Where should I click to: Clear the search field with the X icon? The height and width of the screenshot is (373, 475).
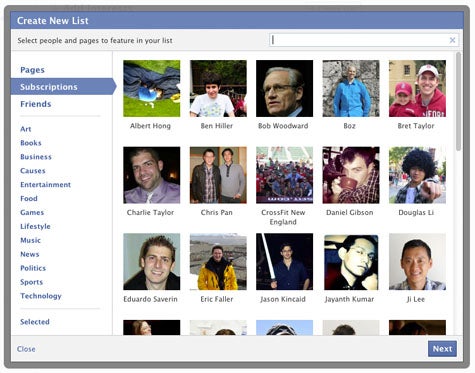pos(452,40)
